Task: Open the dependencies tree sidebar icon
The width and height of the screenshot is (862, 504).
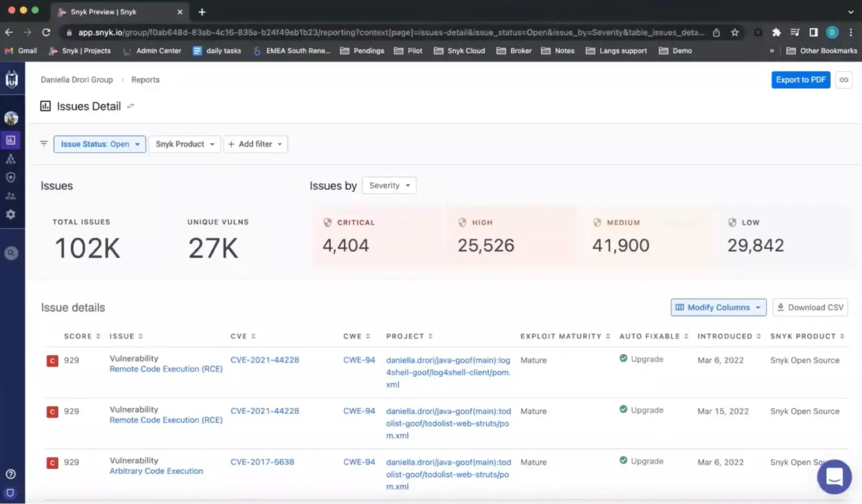Action: coord(11,159)
